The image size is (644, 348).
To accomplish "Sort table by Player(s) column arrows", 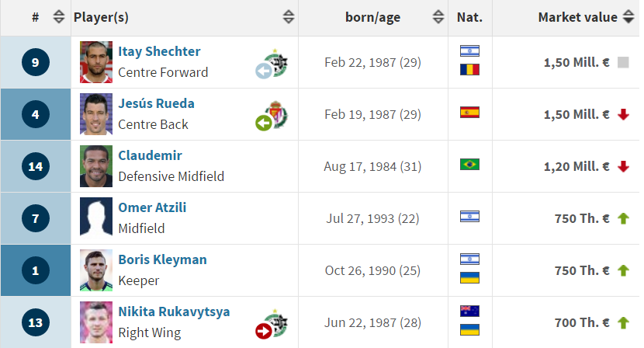I will 289,17.
